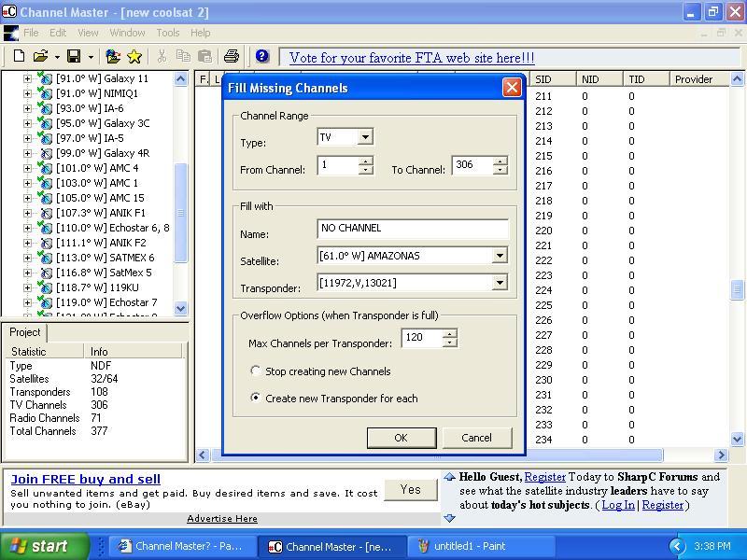
Task: Select the Project tab
Action: [25, 332]
